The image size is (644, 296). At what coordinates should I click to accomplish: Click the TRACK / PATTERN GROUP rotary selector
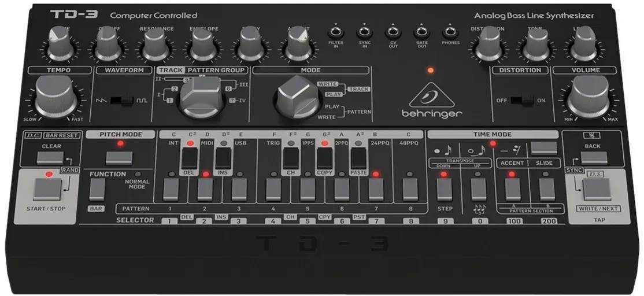201,97
